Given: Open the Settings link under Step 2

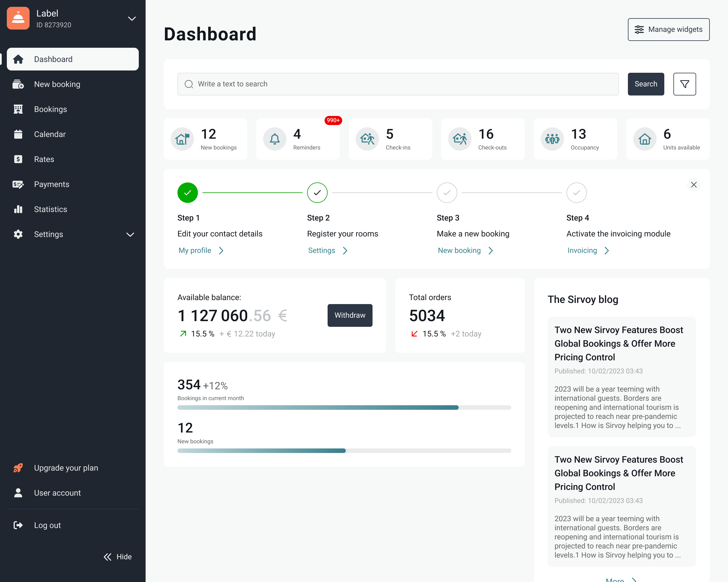Looking at the screenshot, I should (328, 250).
